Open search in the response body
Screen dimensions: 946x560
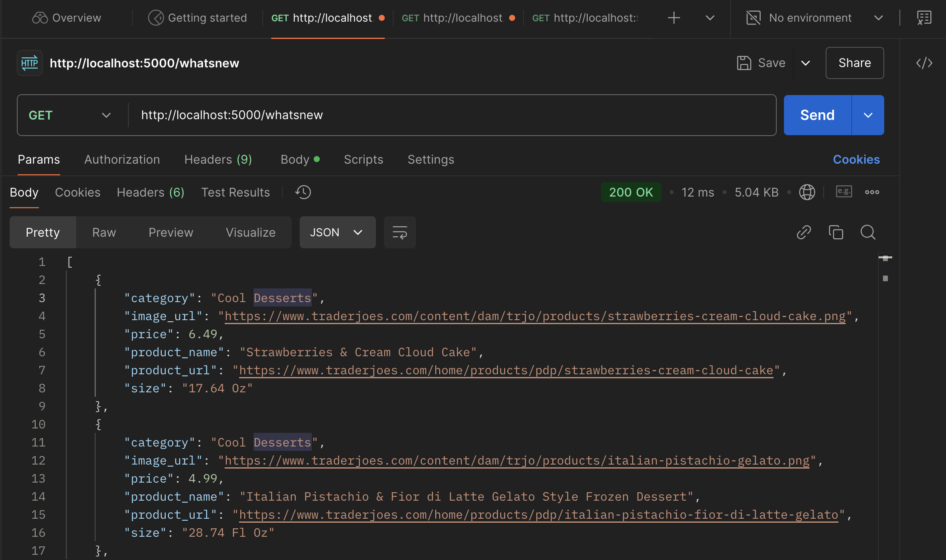pyautogui.click(x=868, y=232)
